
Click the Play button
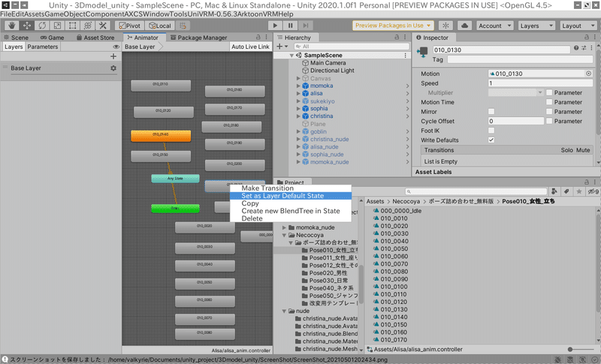pos(275,26)
